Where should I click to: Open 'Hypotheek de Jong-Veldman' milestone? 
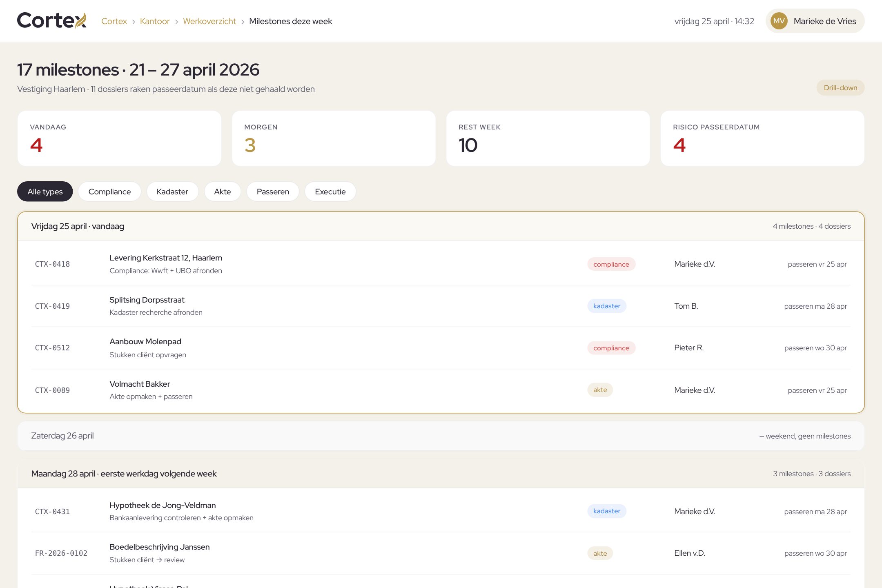163,505
